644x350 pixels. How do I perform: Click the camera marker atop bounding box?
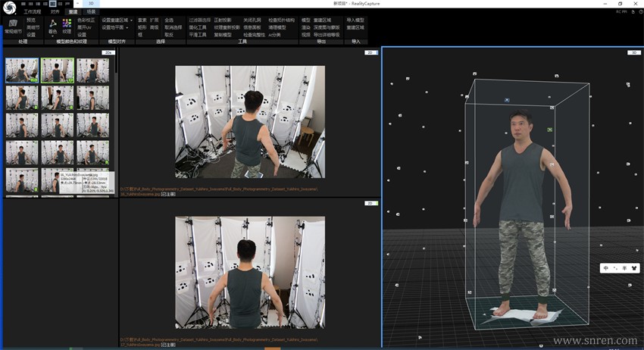click(x=507, y=100)
